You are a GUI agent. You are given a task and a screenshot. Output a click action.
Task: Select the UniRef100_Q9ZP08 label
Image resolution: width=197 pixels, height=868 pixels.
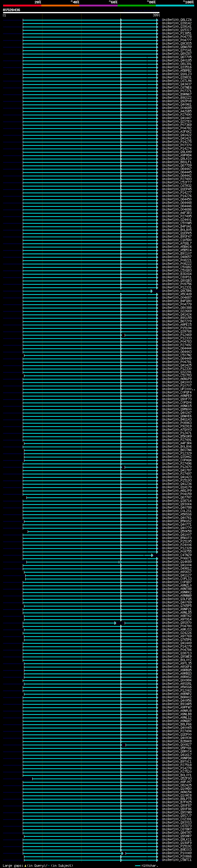click(x=176, y=101)
